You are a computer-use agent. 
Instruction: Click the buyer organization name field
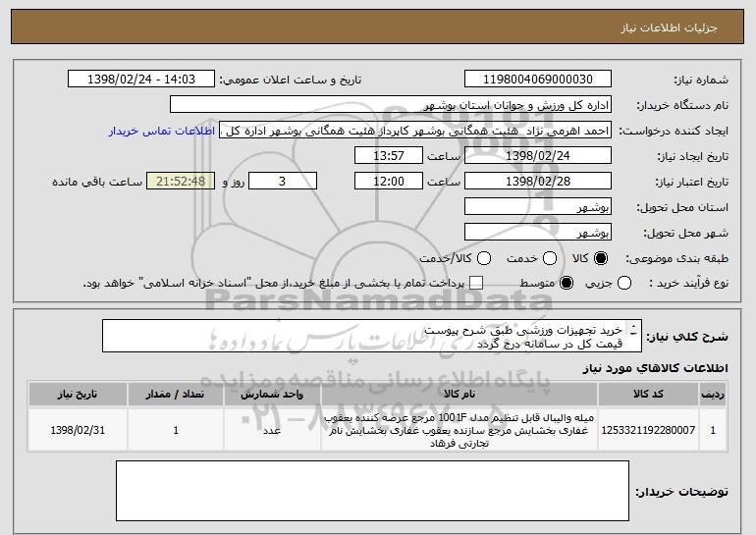[391, 105]
